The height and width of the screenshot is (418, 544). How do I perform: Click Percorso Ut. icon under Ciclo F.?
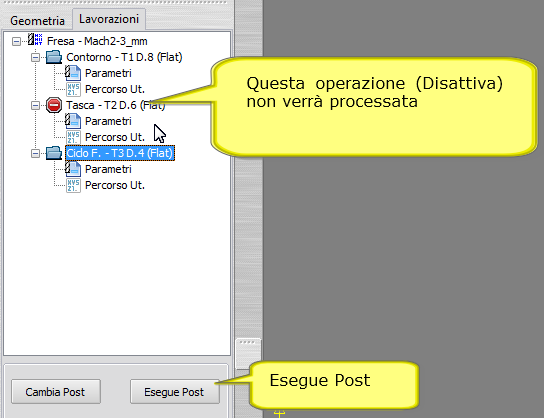click(x=73, y=185)
